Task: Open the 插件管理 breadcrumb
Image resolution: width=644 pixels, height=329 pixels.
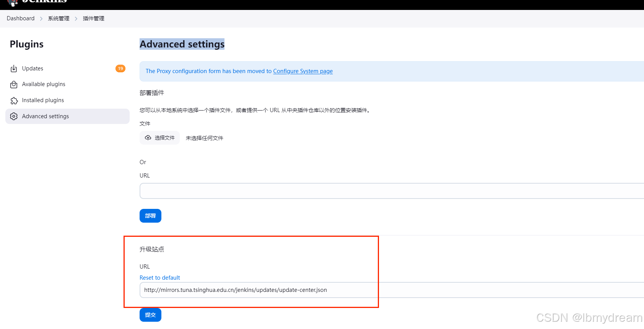Action: pos(93,18)
